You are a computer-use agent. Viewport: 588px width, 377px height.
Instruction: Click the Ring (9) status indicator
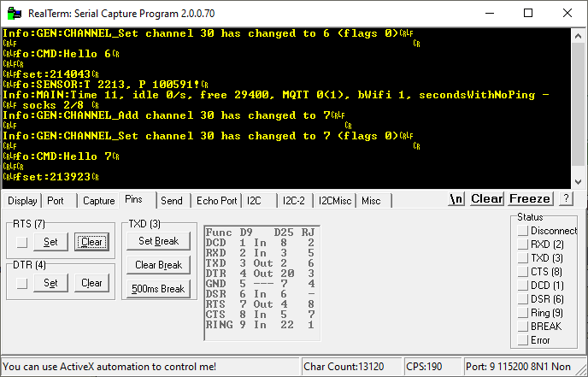(x=522, y=313)
